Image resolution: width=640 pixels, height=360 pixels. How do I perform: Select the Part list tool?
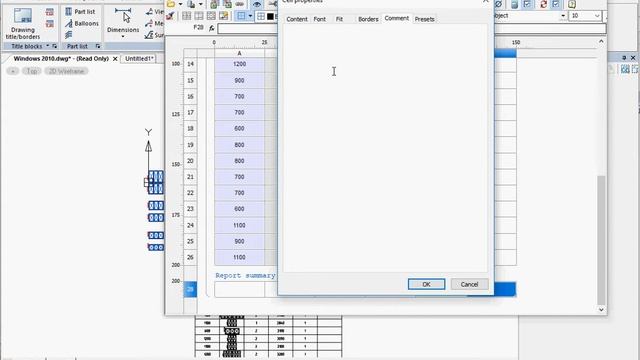[x=80, y=11]
